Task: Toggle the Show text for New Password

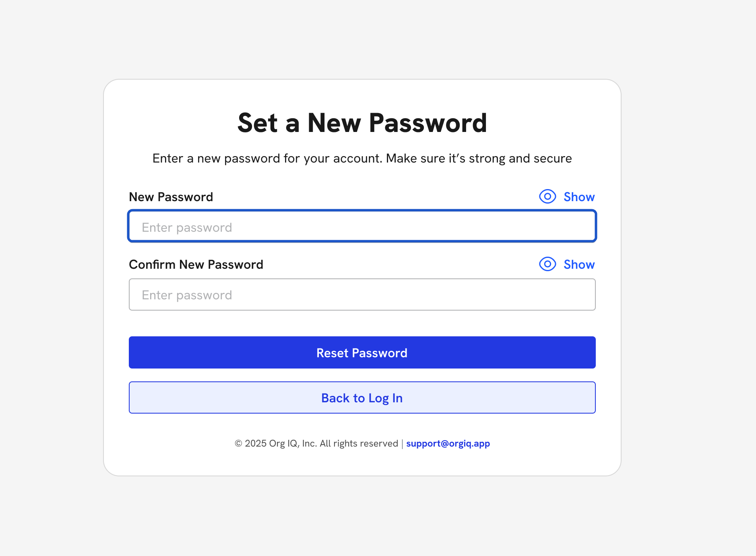Action: pyautogui.click(x=579, y=197)
